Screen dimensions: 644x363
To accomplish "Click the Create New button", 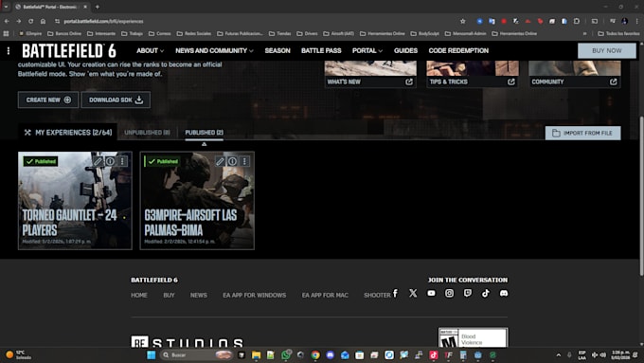I will tap(48, 100).
